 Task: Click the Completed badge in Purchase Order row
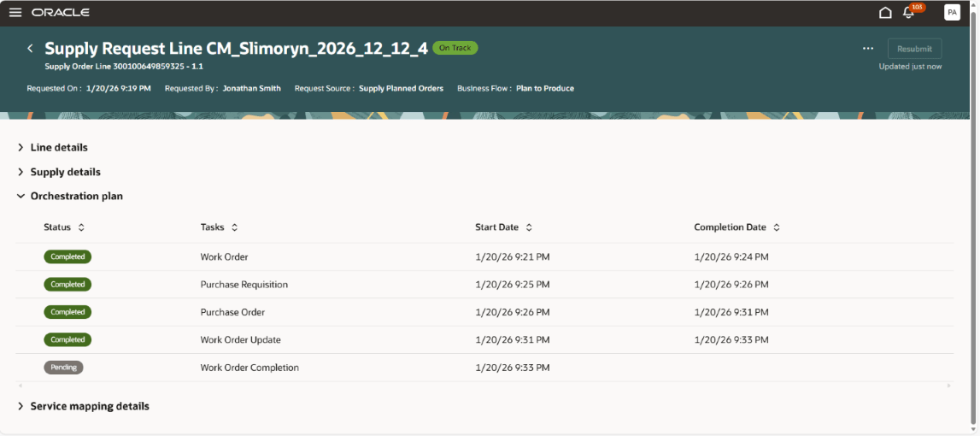[67, 311]
